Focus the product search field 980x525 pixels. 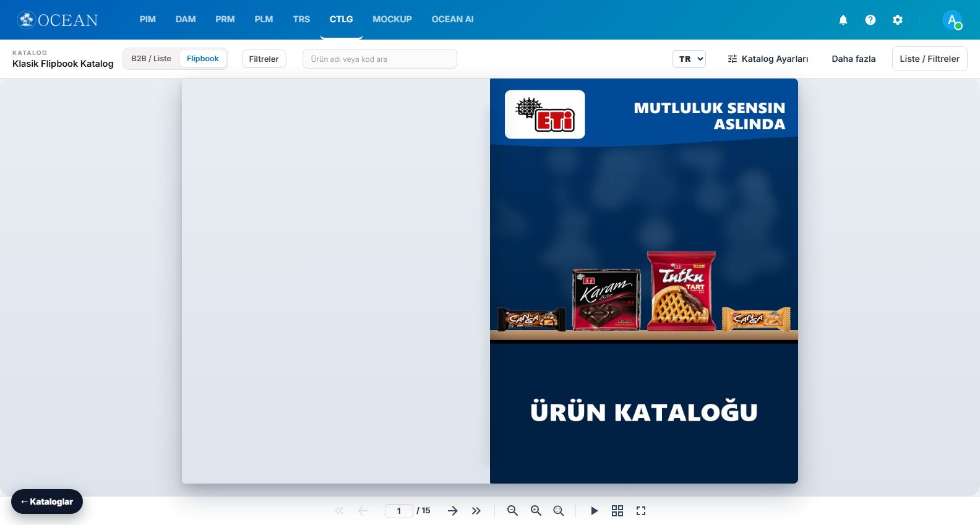point(380,59)
